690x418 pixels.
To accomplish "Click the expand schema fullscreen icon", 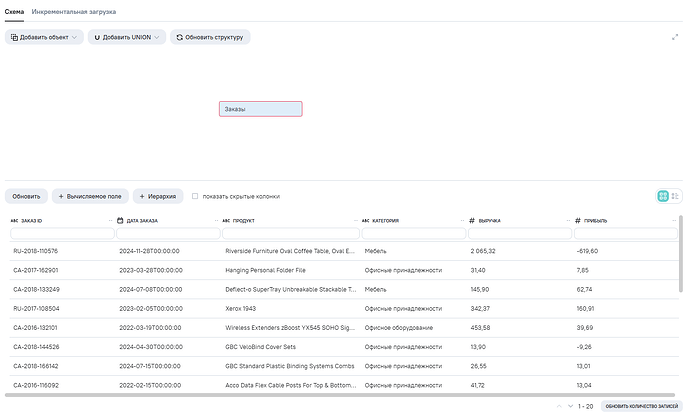I will coord(675,37).
